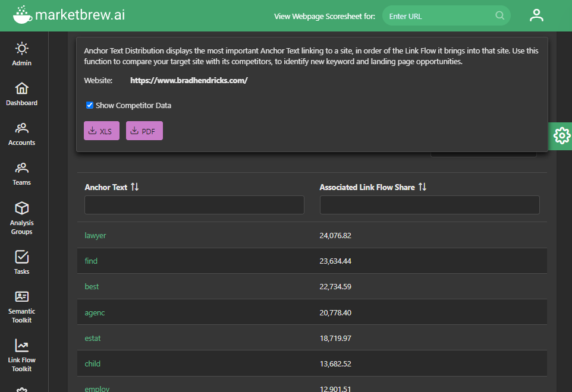Open the Semantic Toolkit sidebar item
The width and height of the screenshot is (572, 392).
coord(22,306)
